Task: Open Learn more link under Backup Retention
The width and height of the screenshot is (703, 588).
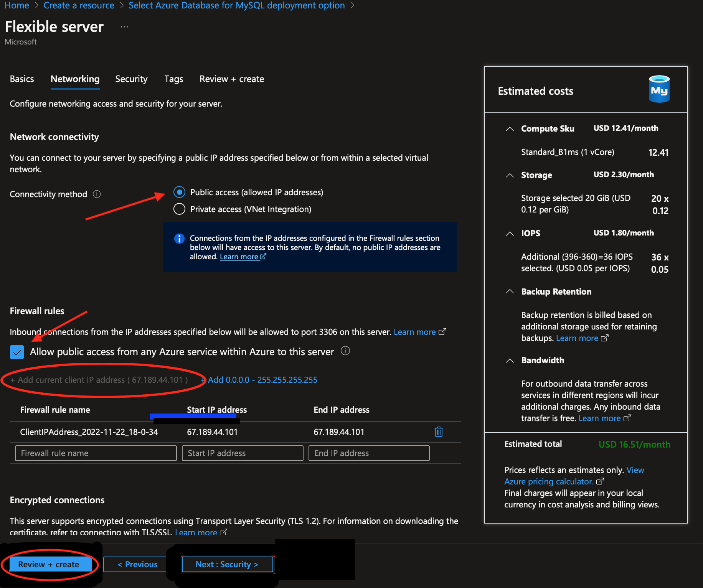Action: click(x=582, y=338)
